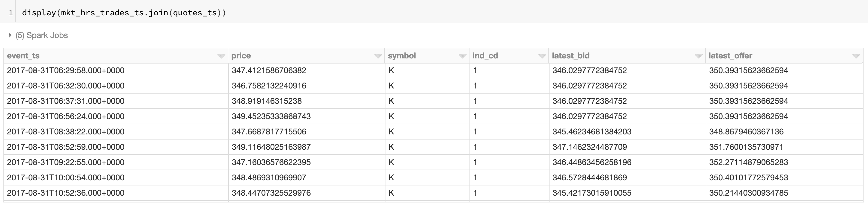
Task: Click line number 1 in code gutter
Action: coord(11,13)
